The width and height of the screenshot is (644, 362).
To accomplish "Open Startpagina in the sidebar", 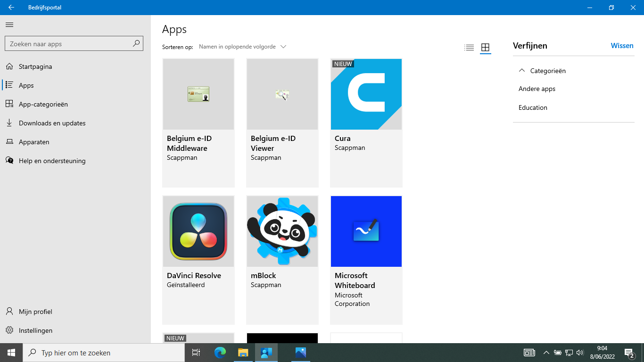I will coord(35,66).
